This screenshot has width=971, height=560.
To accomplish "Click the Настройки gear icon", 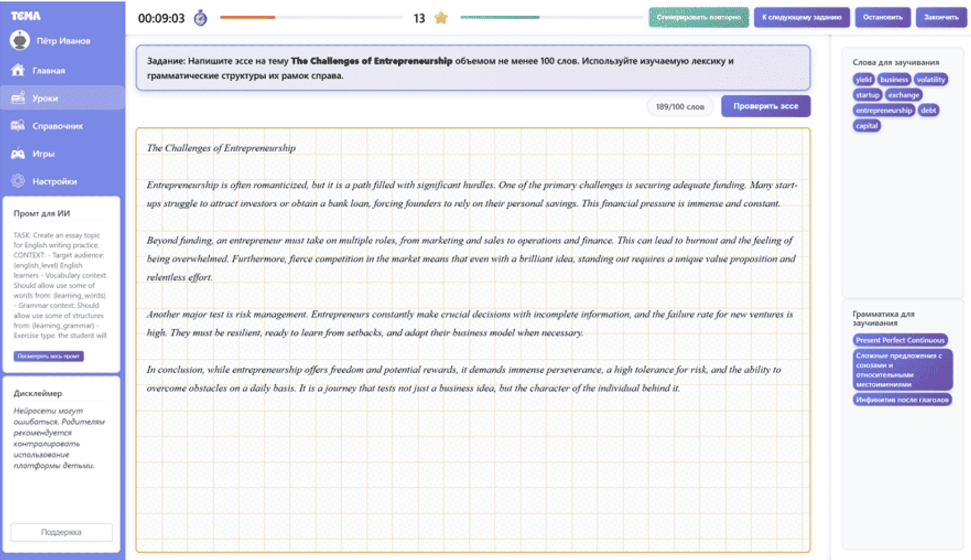I will point(18,181).
